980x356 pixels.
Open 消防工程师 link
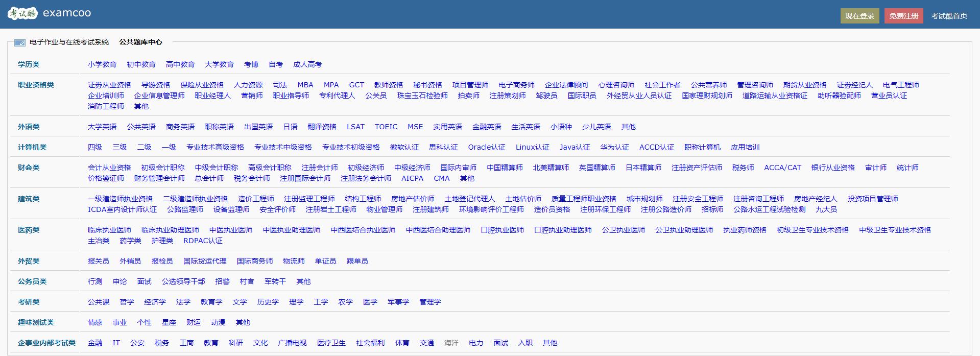(x=106, y=106)
